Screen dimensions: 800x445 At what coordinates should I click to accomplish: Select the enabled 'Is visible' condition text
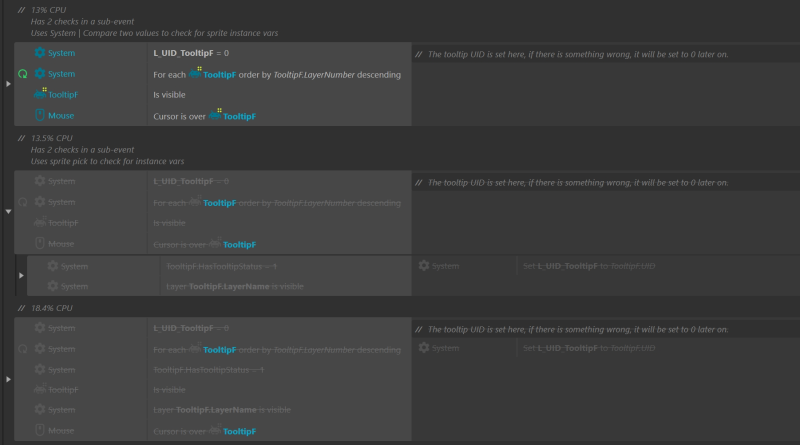pyautogui.click(x=169, y=95)
